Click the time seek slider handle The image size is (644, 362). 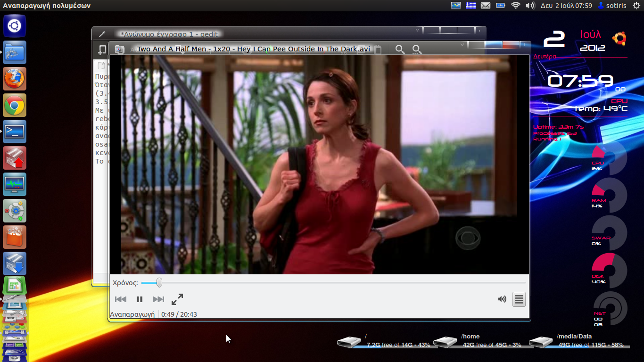click(159, 283)
